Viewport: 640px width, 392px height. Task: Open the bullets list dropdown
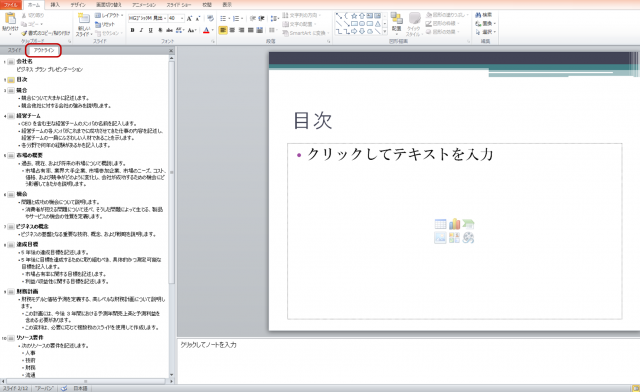[x=229, y=18]
